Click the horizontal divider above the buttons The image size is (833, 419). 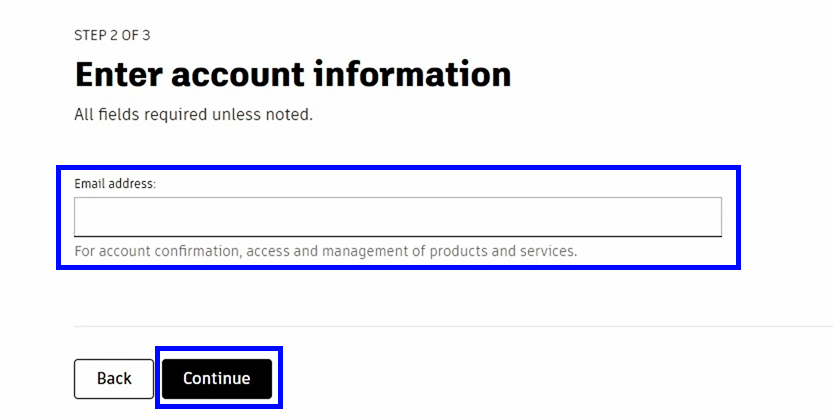pos(450,326)
